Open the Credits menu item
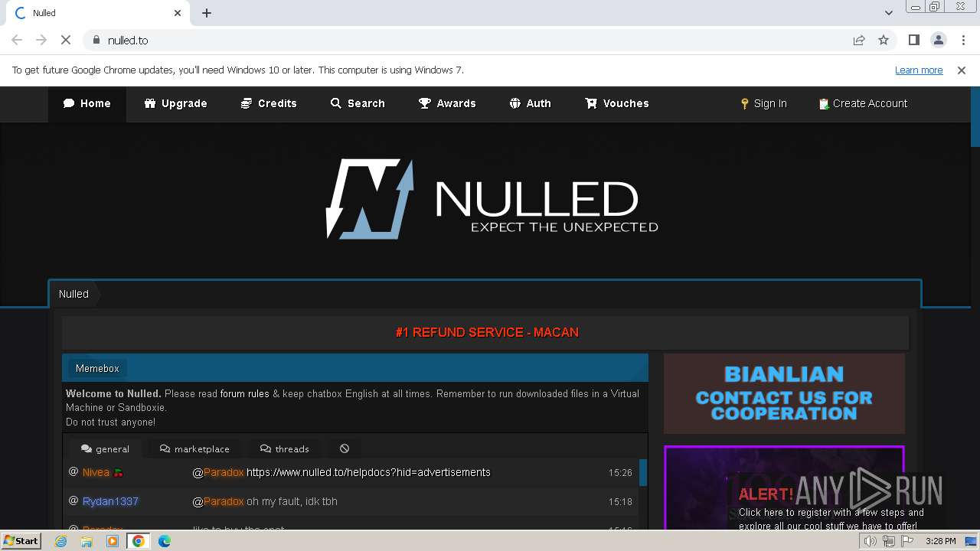980x551 pixels. (x=269, y=103)
